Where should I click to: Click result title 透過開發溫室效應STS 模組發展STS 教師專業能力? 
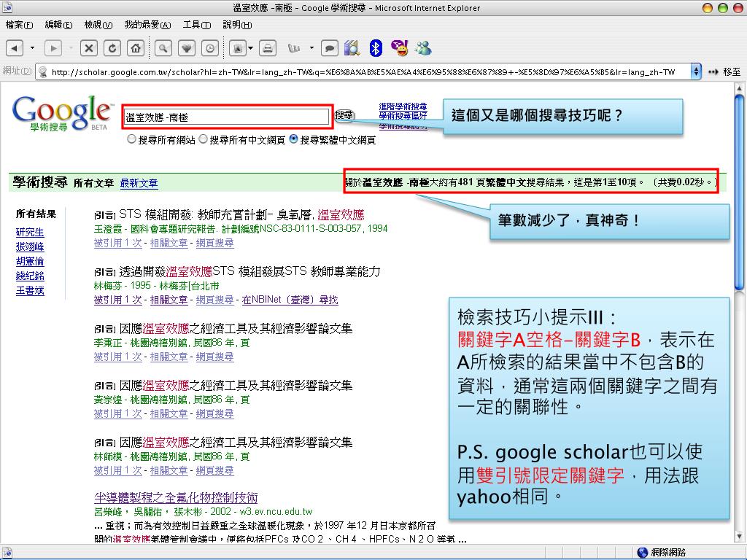249,272
